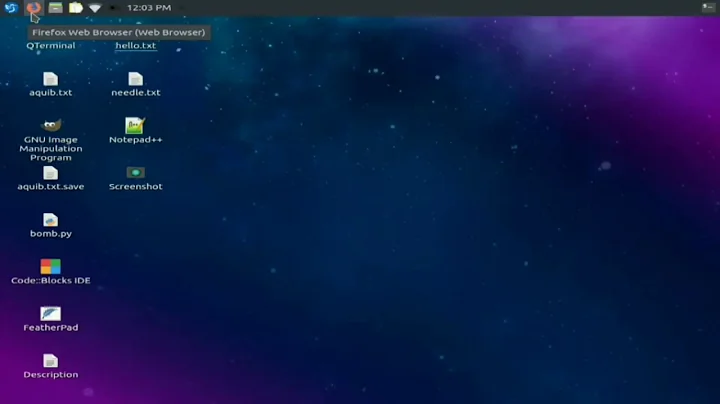This screenshot has height=404, width=720.
Task: Launch Firefox Web Browser from panel
Action: (34, 8)
